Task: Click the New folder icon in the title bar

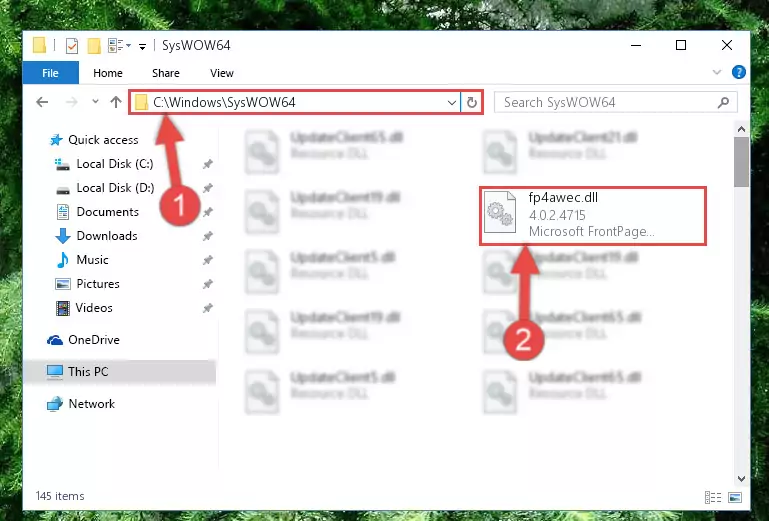Action: point(93,46)
